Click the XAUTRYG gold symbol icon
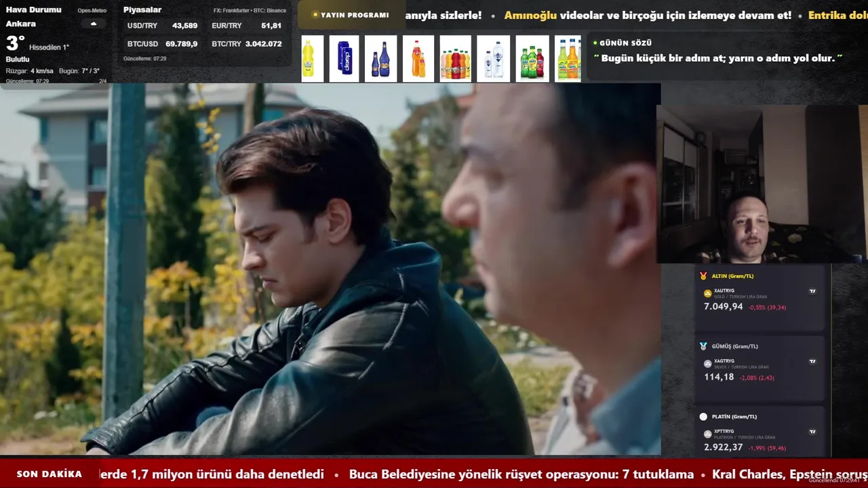The height and width of the screenshot is (488, 868). pyautogui.click(x=708, y=293)
